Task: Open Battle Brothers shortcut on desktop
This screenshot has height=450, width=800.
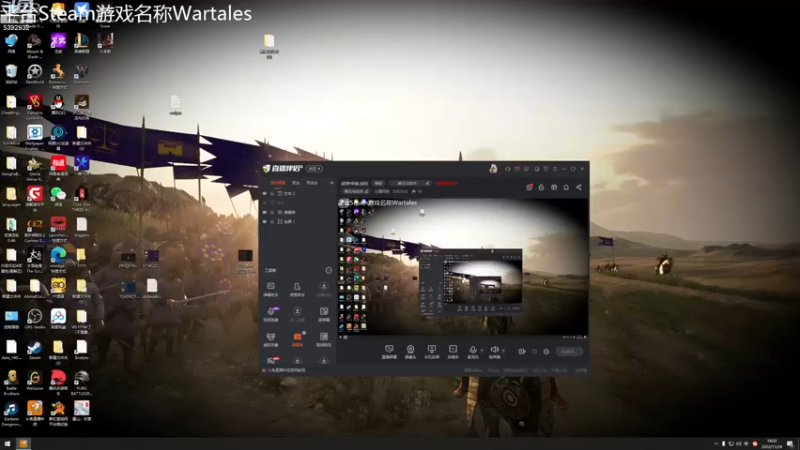Action: [11, 383]
